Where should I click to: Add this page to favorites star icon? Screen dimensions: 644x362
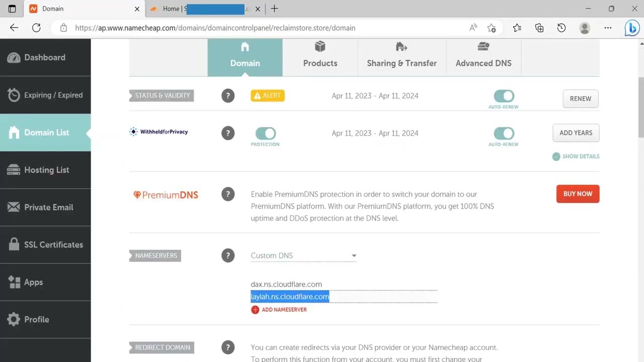(x=492, y=28)
